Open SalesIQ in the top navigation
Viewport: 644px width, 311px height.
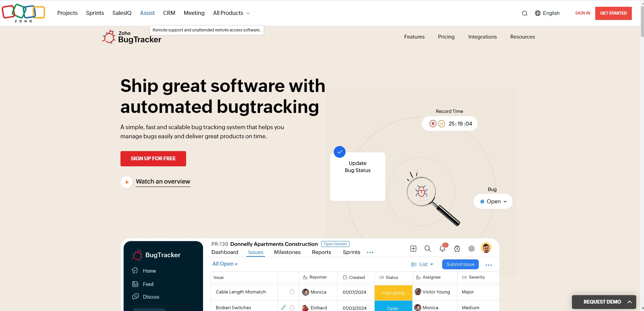pyautogui.click(x=122, y=13)
